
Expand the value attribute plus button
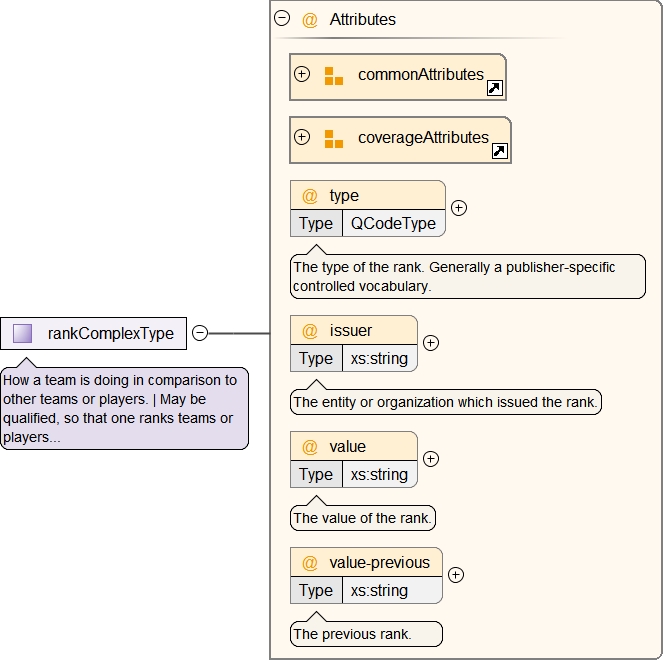pos(431,459)
